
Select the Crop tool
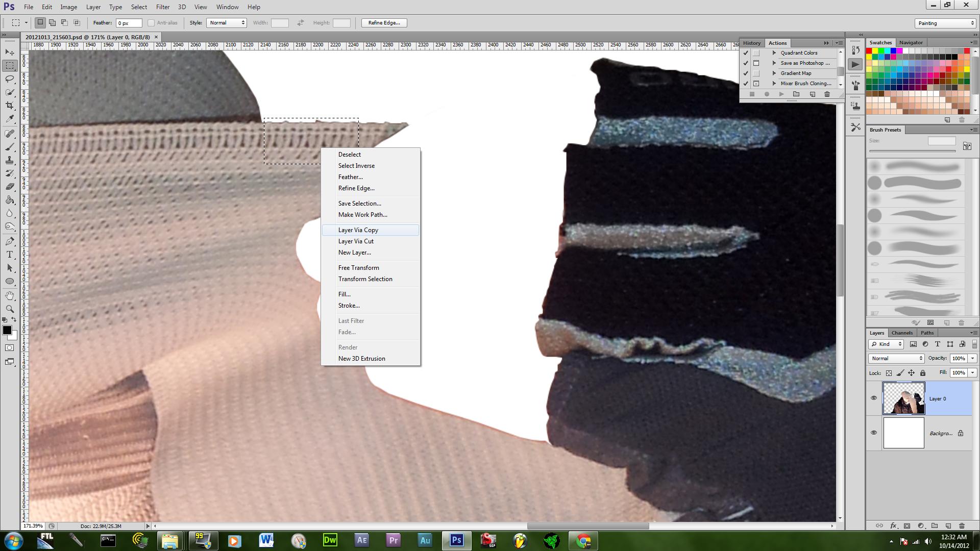(x=10, y=106)
